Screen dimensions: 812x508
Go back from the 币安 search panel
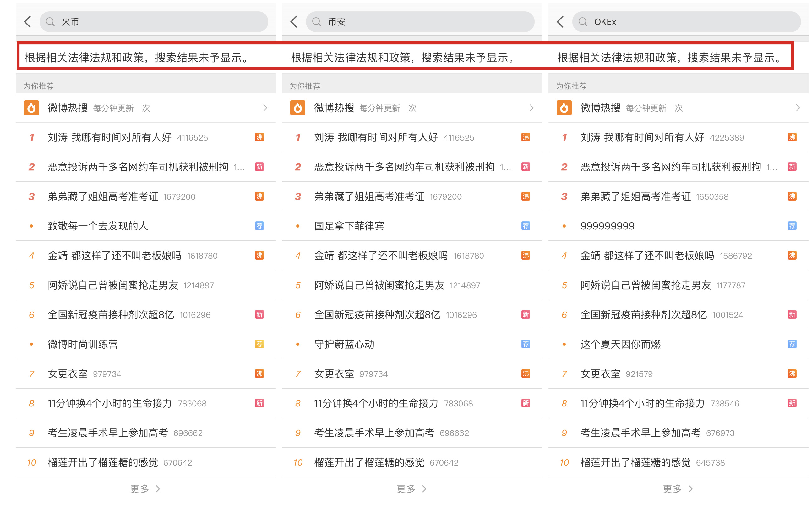coord(294,22)
